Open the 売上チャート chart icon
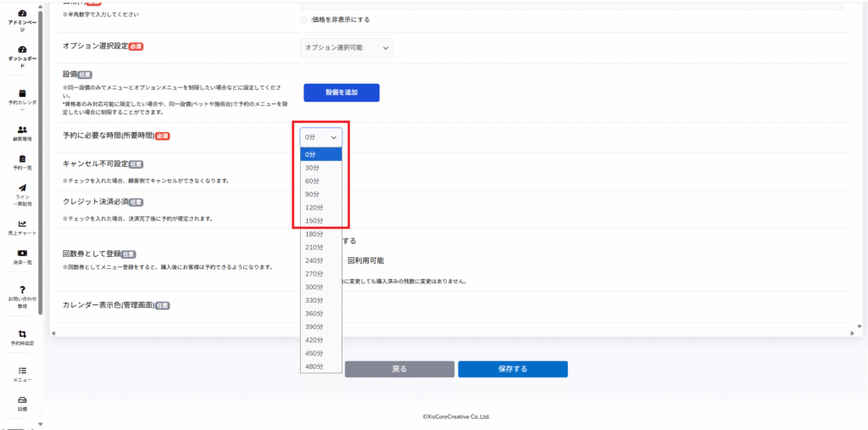This screenshot has width=868, height=430. point(22,224)
